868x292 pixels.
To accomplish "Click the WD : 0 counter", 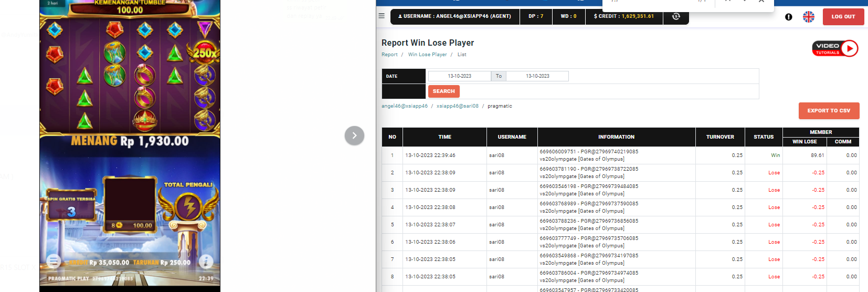I will tap(568, 16).
